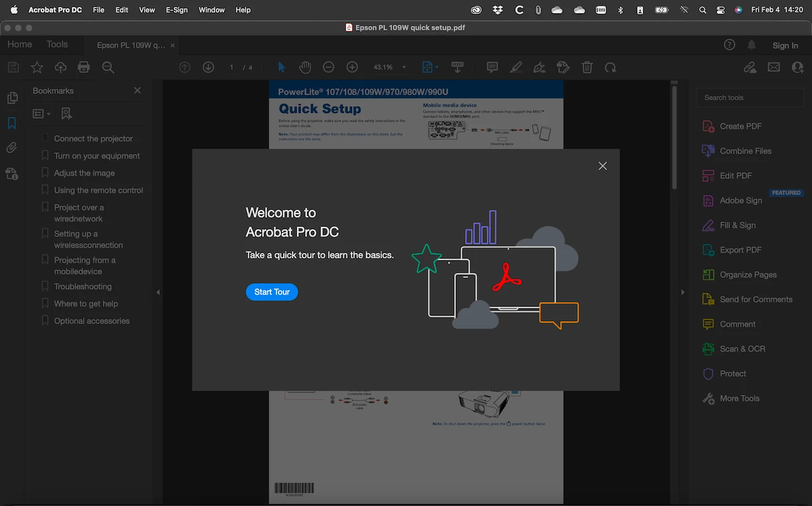Click the Delete trash icon
Image resolution: width=812 pixels, height=506 pixels.
tap(587, 67)
